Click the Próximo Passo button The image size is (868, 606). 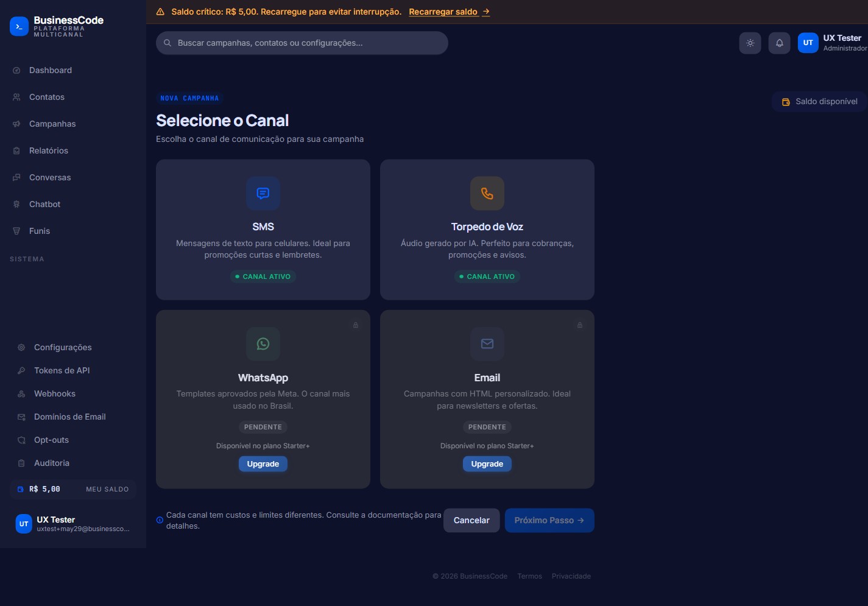549,520
